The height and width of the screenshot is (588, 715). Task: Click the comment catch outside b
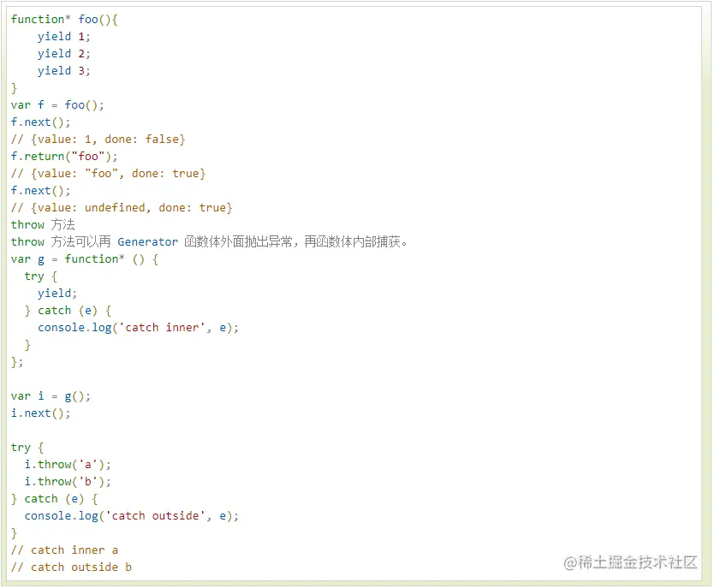(x=70, y=567)
